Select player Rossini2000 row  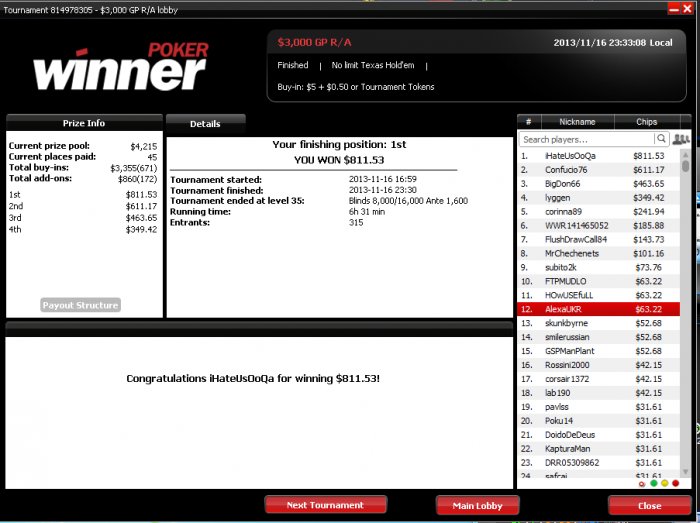click(599, 365)
